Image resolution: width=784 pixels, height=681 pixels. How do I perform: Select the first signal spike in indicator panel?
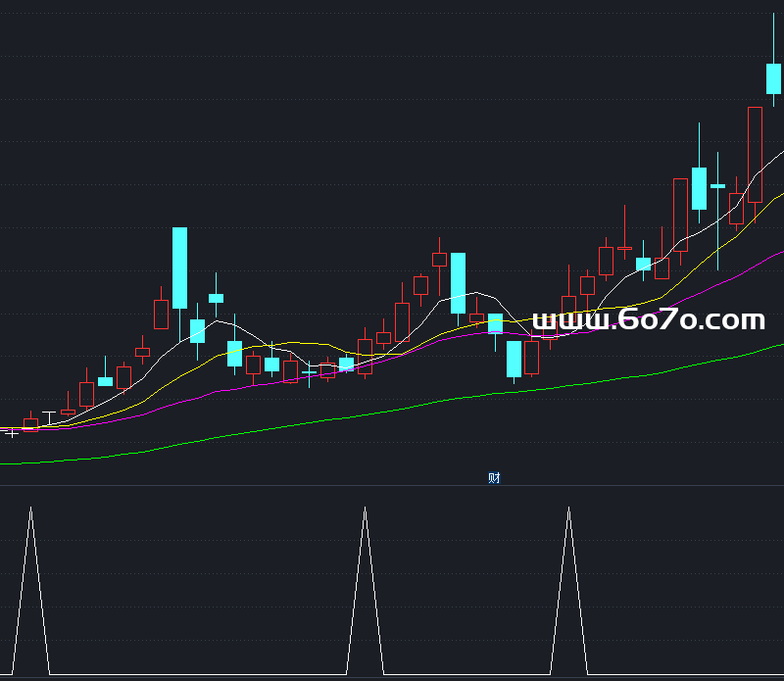[x=31, y=591]
